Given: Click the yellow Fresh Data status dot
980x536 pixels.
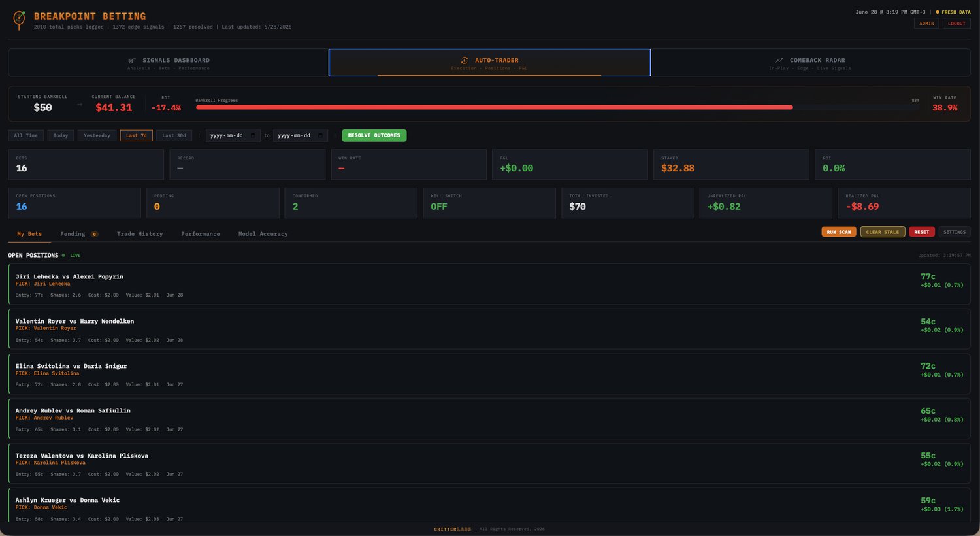Looking at the screenshot, I should click(x=938, y=12).
